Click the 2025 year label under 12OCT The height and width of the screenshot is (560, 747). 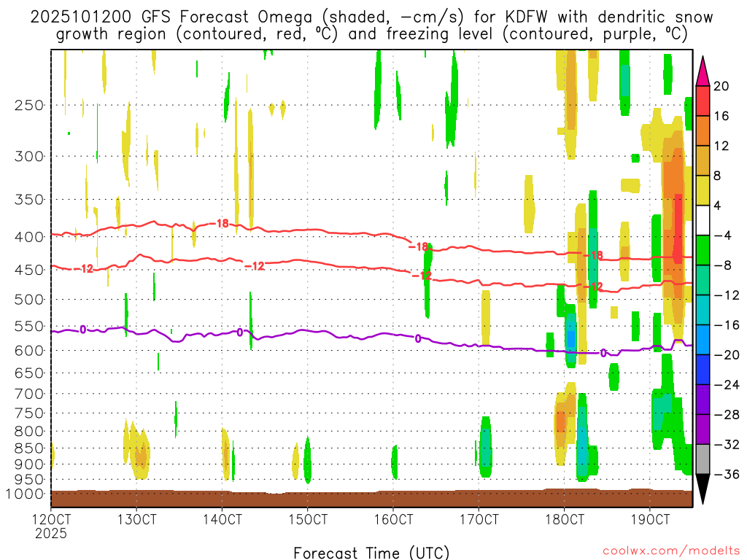[50, 533]
